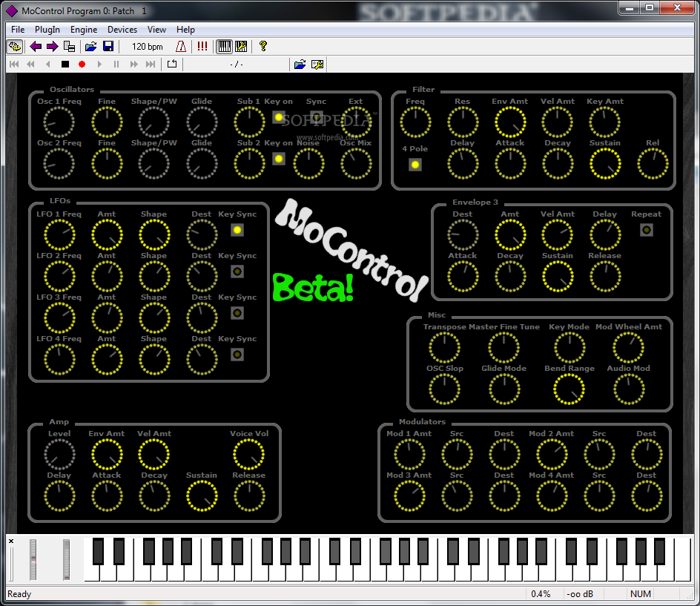This screenshot has width=700, height=606.
Task: Toggle the Sub 2 Key on LED
Action: pyautogui.click(x=279, y=159)
